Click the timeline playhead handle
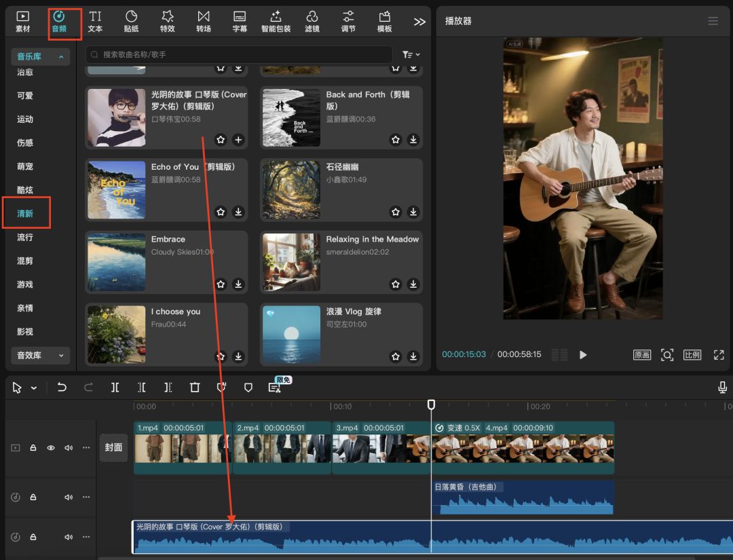This screenshot has height=560, width=733. [x=431, y=405]
